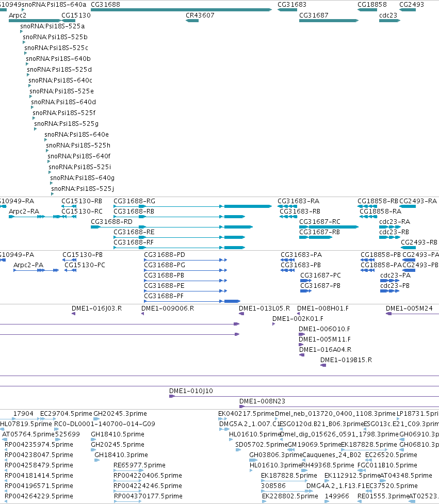Select the CG15130-RC transcript label
The image size is (439, 504).
82,211
